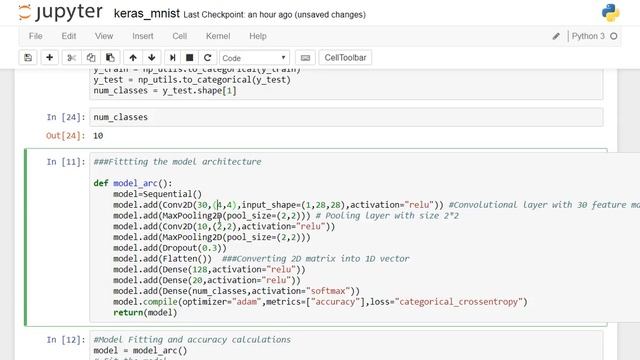Click the In [12] prompt
Viewport: 640px width, 360px height.
(65, 340)
